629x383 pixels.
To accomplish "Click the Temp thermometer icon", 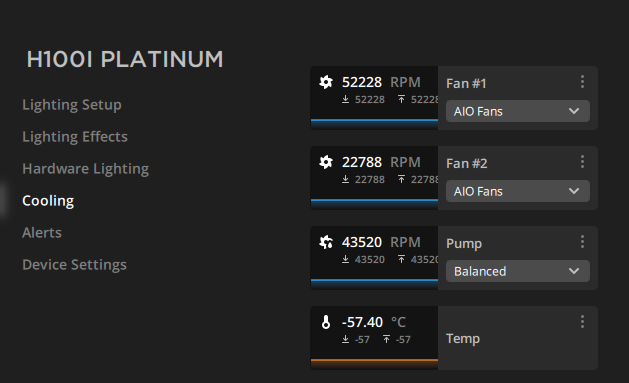I will point(326,322).
